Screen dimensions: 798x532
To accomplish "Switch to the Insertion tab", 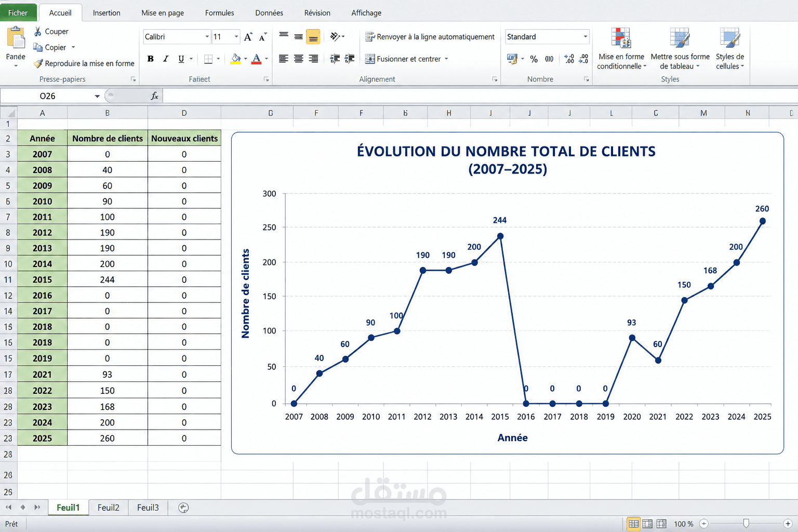I will click(107, 13).
